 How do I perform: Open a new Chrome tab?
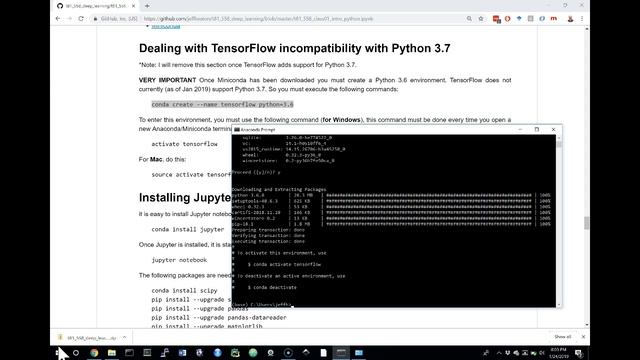tap(147, 6)
